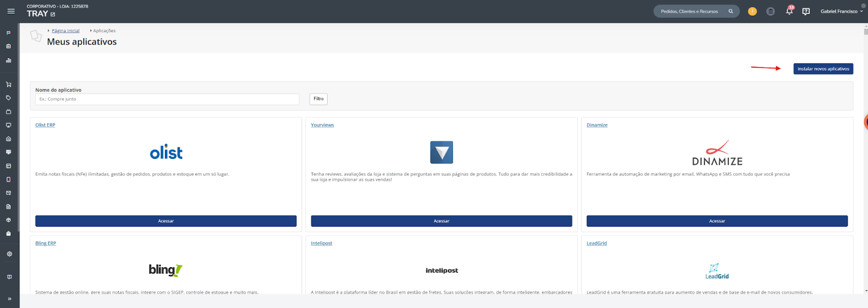Screen dimensions: 868x308
Task: Click the flag icon in the sidebar
Action: tap(8, 33)
